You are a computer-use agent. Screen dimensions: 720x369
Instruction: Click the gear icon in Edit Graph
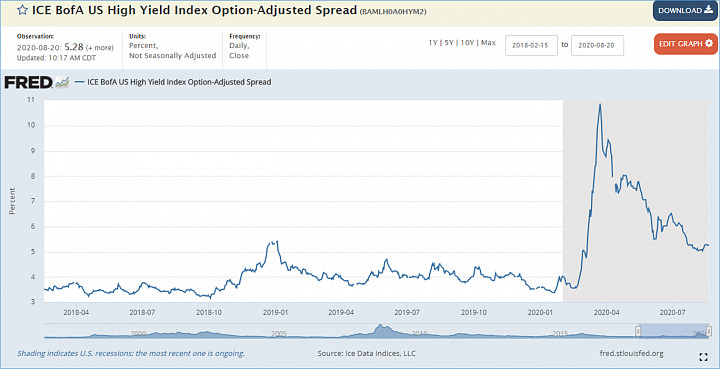[x=709, y=44]
